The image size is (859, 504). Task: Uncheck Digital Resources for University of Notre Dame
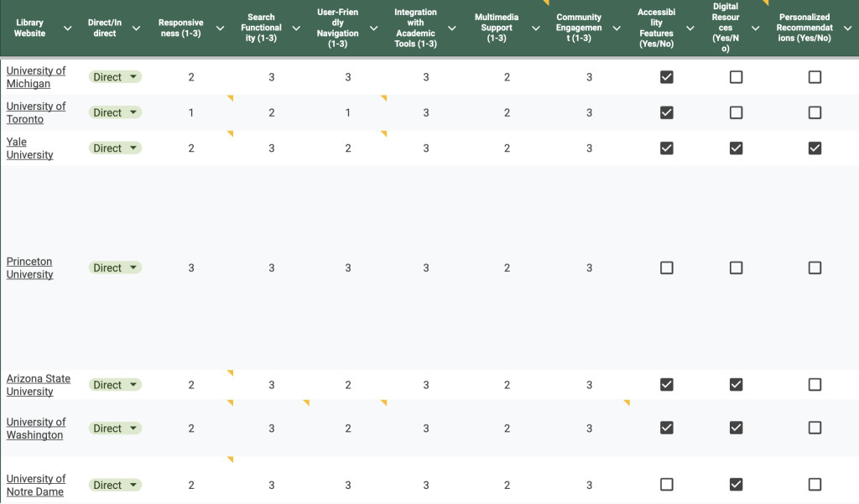(x=737, y=484)
